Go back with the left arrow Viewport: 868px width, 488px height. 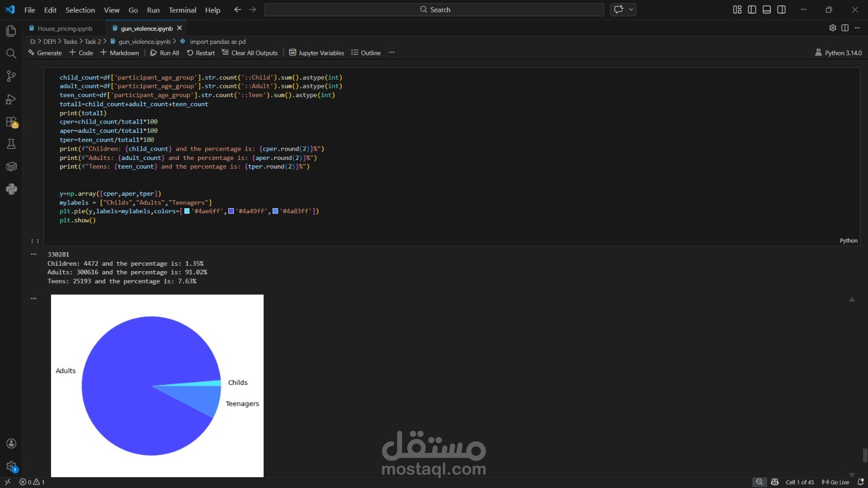point(238,10)
